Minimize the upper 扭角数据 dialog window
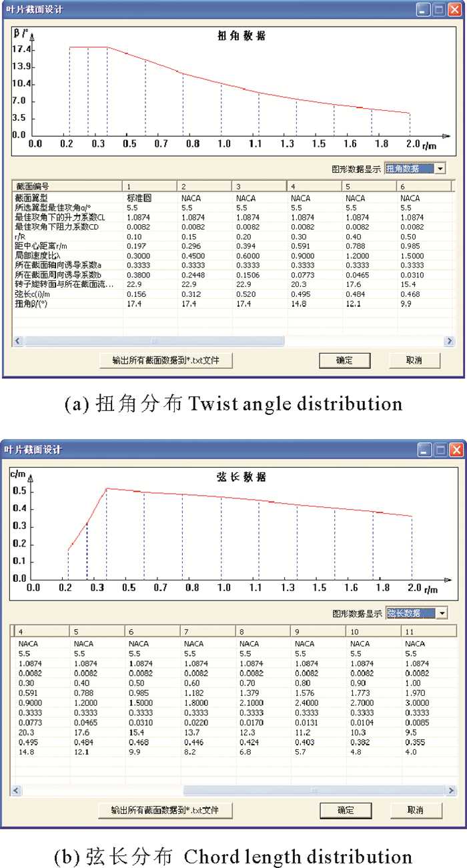 click(x=424, y=10)
